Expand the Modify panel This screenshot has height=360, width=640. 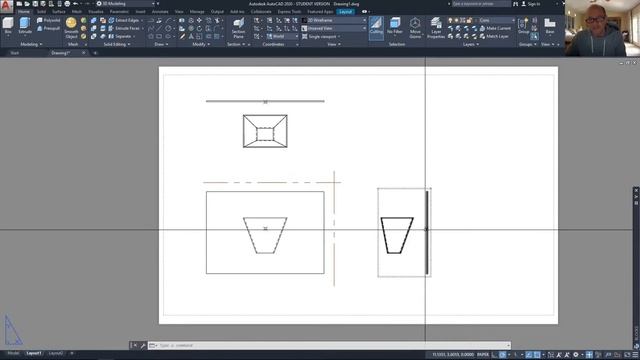(201, 44)
